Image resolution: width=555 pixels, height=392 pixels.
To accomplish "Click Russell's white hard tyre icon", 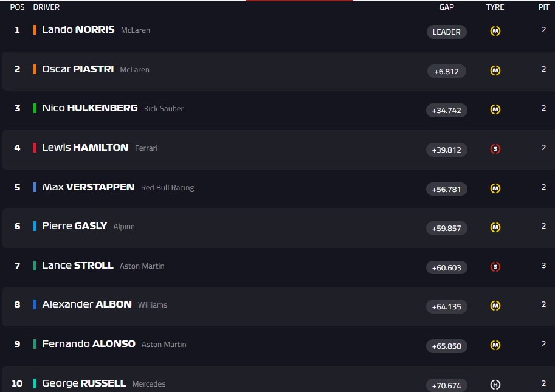I will tap(495, 385).
